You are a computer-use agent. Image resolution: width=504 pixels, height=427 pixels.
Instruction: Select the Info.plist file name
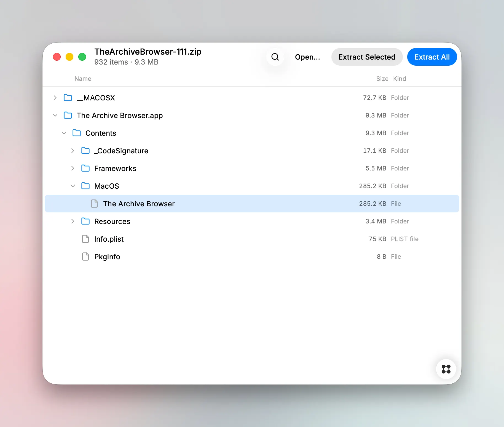pos(109,239)
